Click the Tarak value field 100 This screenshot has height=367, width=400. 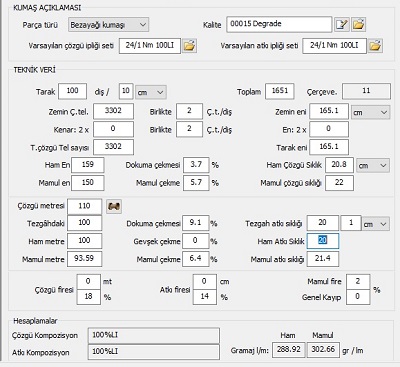[x=72, y=91]
